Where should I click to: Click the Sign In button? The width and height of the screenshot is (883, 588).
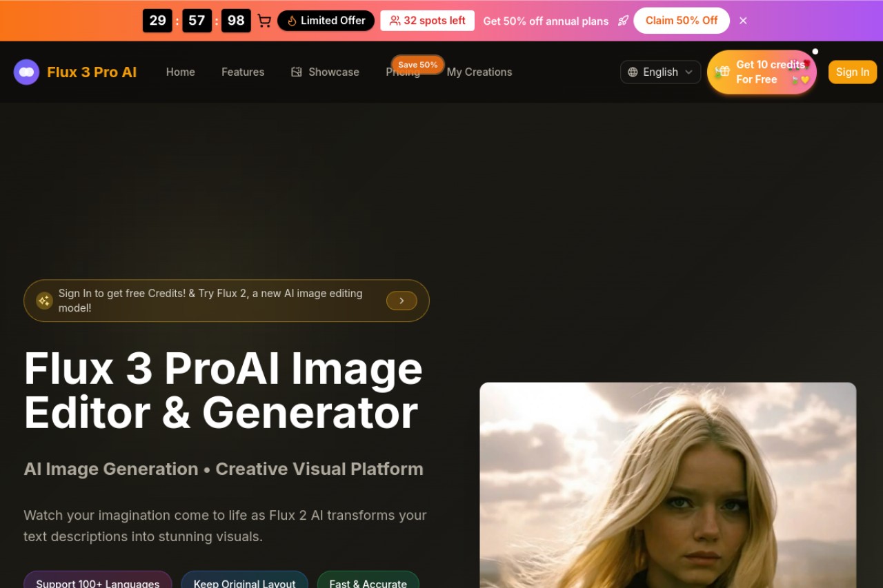pos(853,72)
